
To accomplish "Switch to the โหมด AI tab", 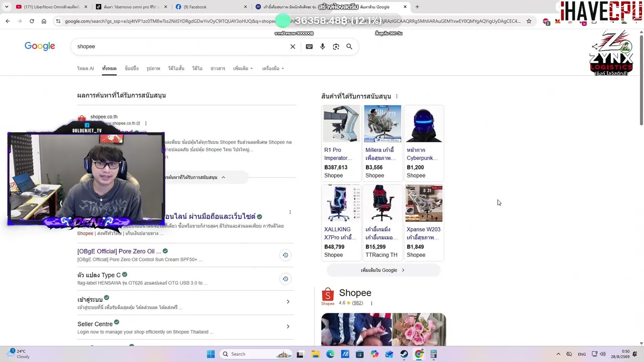I will 86,68.
